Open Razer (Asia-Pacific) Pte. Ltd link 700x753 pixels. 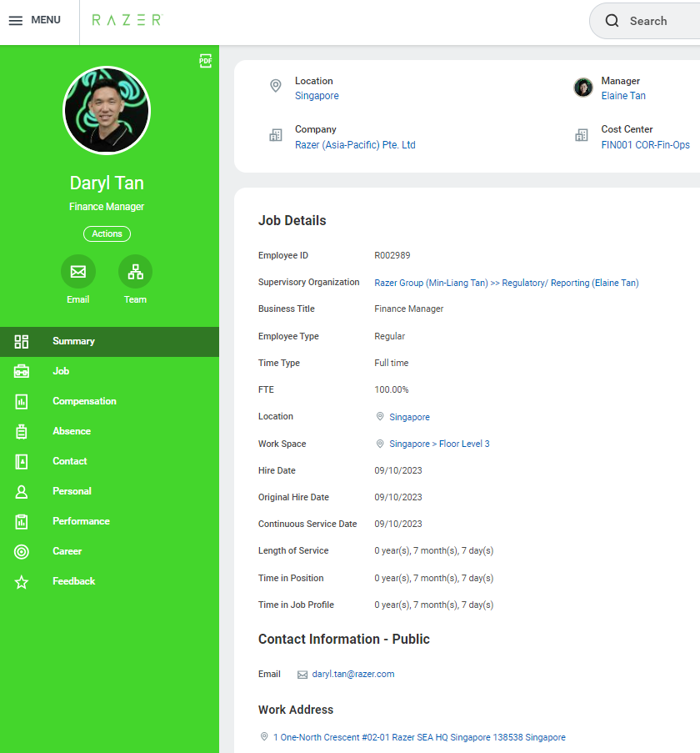tap(355, 145)
